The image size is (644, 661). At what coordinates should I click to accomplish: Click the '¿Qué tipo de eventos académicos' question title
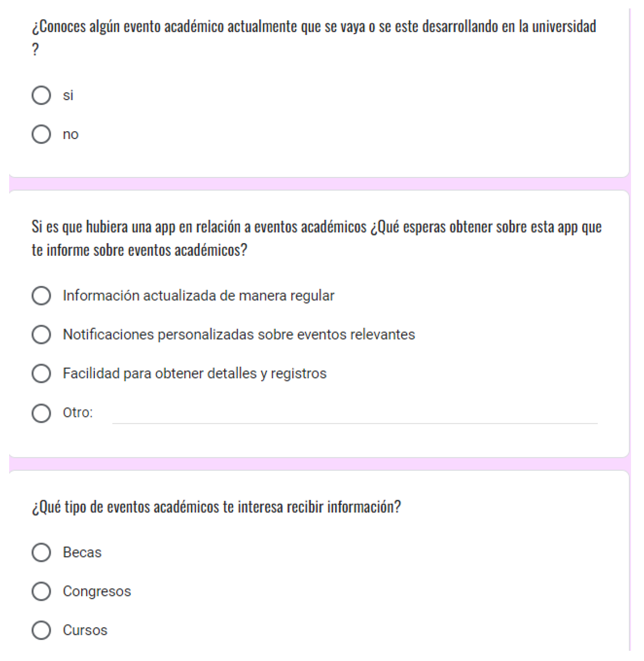pyautogui.click(x=216, y=507)
